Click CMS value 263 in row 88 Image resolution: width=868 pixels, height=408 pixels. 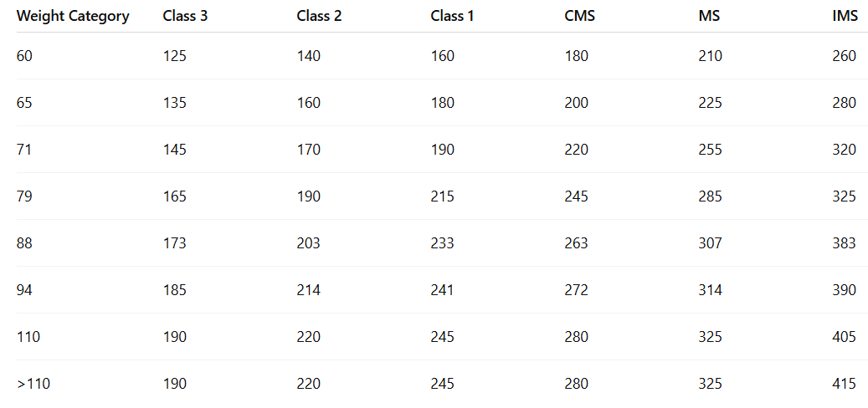coord(577,243)
